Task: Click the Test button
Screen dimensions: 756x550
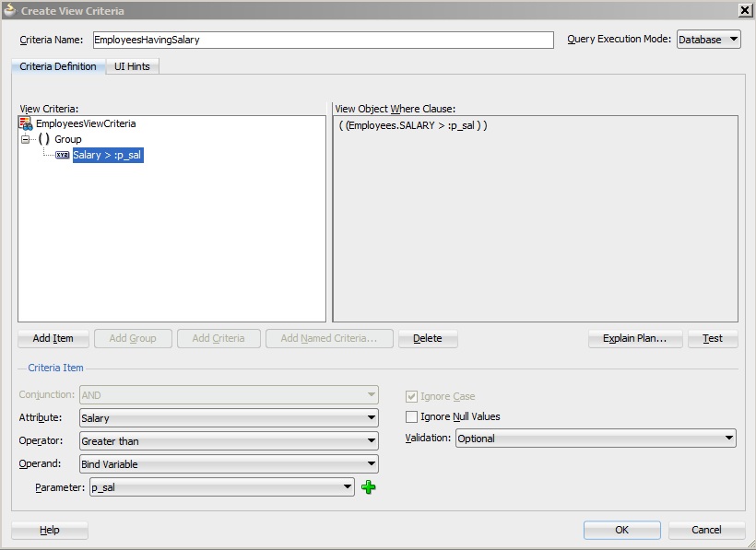Action: [x=712, y=338]
